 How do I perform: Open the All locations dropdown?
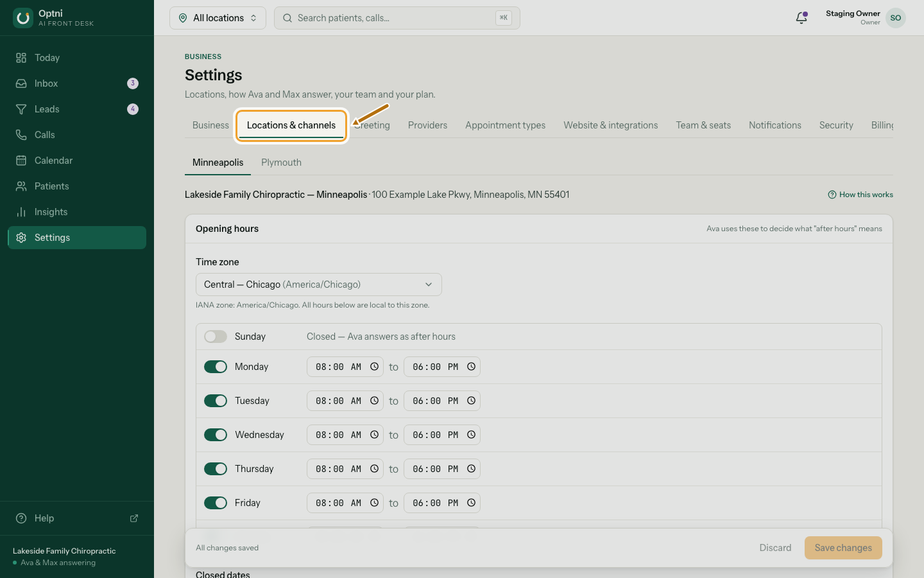click(x=218, y=18)
